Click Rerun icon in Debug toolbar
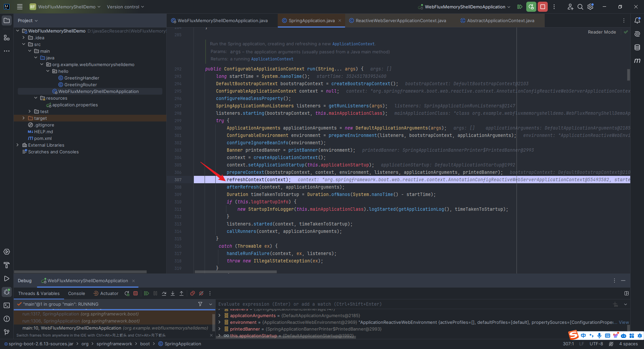This screenshot has width=644, height=349. [127, 293]
